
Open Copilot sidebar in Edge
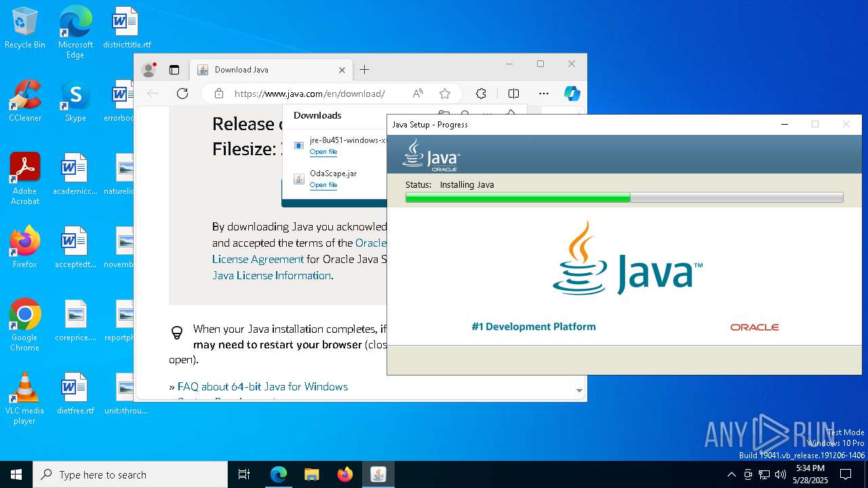[x=572, y=94]
